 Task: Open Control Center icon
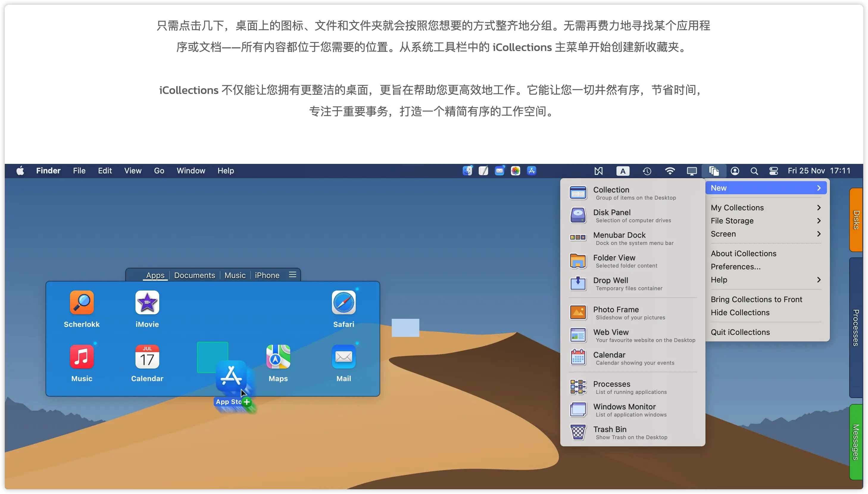coord(773,171)
